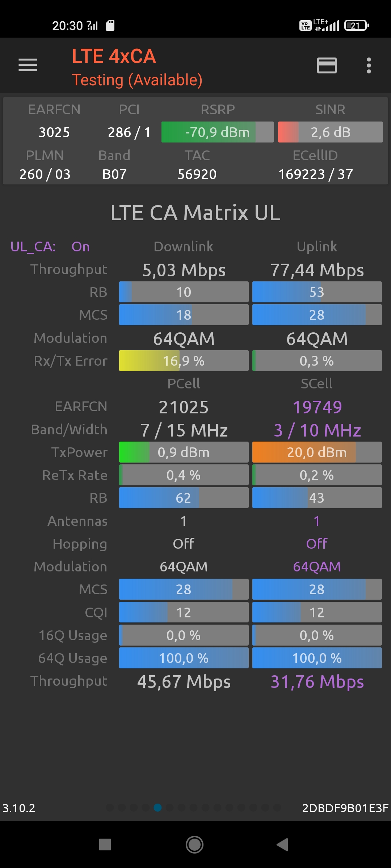391x868 pixels.
Task: Tap the LTE CA Matrix UL heading
Action: click(195, 213)
